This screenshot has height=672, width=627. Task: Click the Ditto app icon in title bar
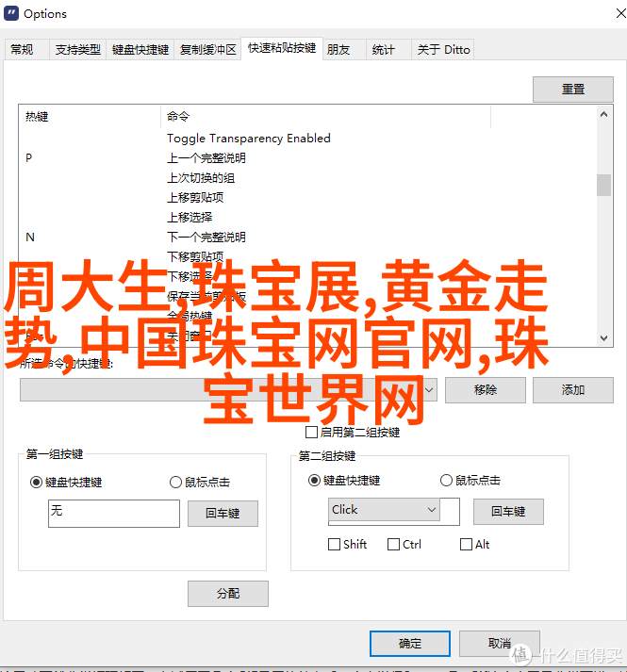coord(11,13)
